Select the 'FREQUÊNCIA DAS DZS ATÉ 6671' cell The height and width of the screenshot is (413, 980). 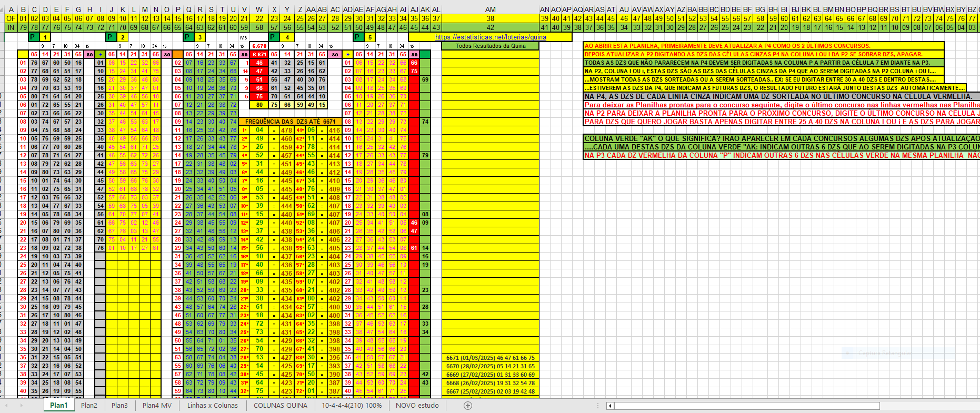(291, 122)
